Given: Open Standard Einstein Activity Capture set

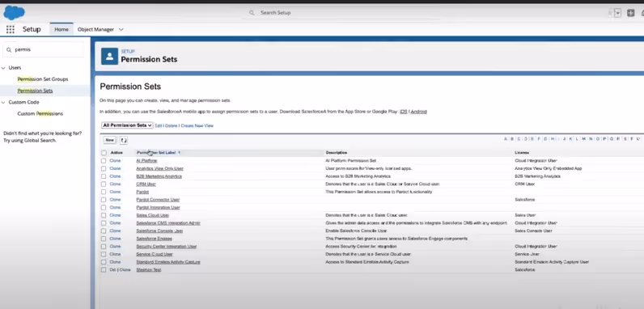Looking at the screenshot, I should [x=168, y=262].
